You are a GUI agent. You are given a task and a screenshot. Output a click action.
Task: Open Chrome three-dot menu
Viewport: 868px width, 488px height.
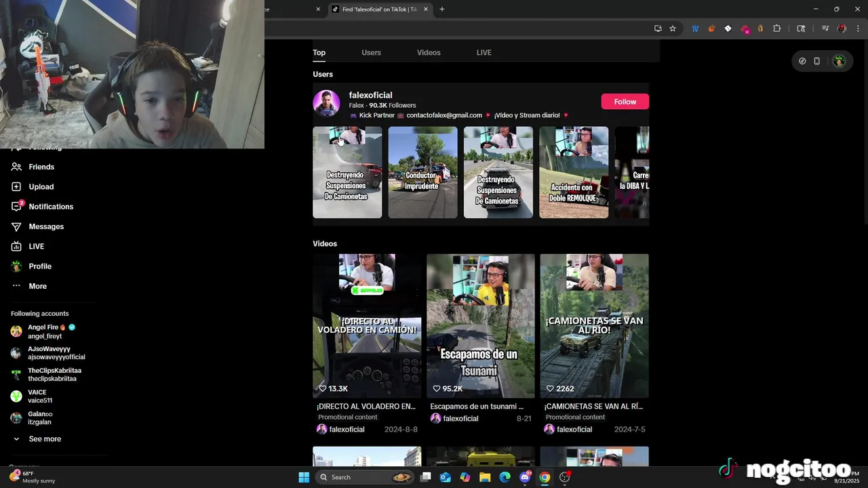858,28
